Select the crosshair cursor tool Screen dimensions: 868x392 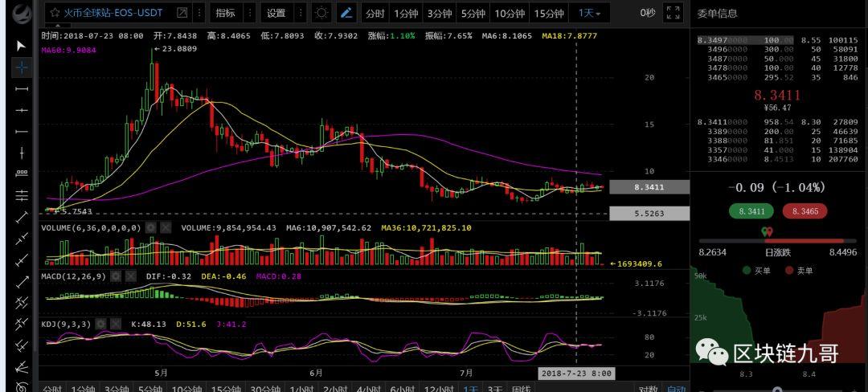click(21, 67)
